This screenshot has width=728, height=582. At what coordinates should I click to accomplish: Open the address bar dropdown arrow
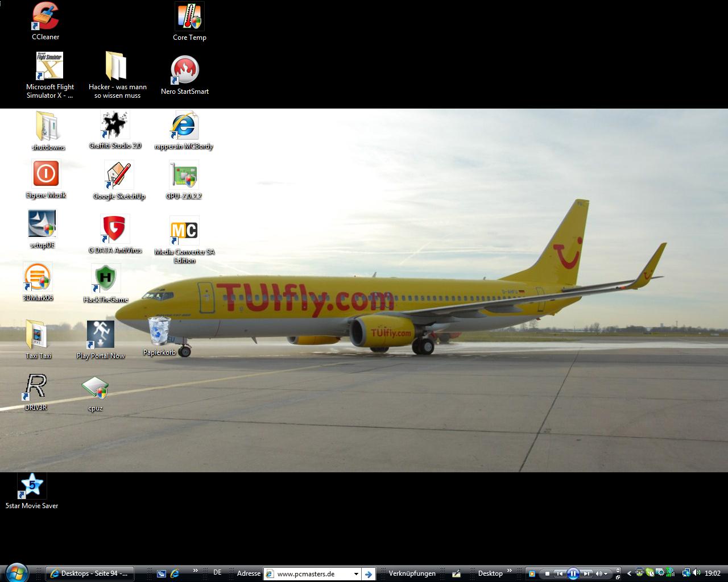[x=356, y=574]
